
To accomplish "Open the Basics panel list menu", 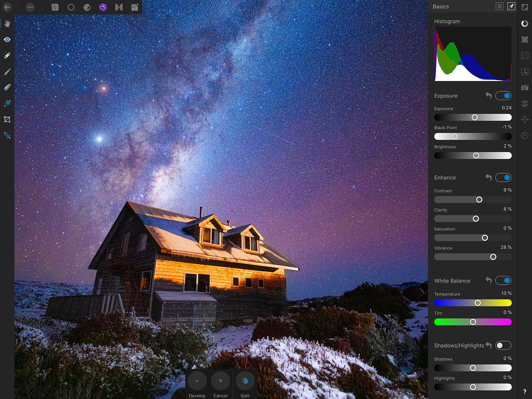I will (x=499, y=6).
